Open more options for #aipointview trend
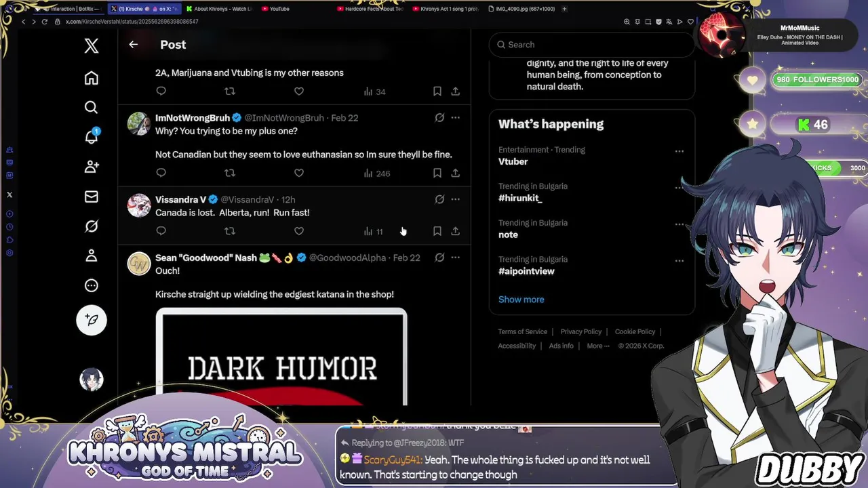 pos(679,261)
